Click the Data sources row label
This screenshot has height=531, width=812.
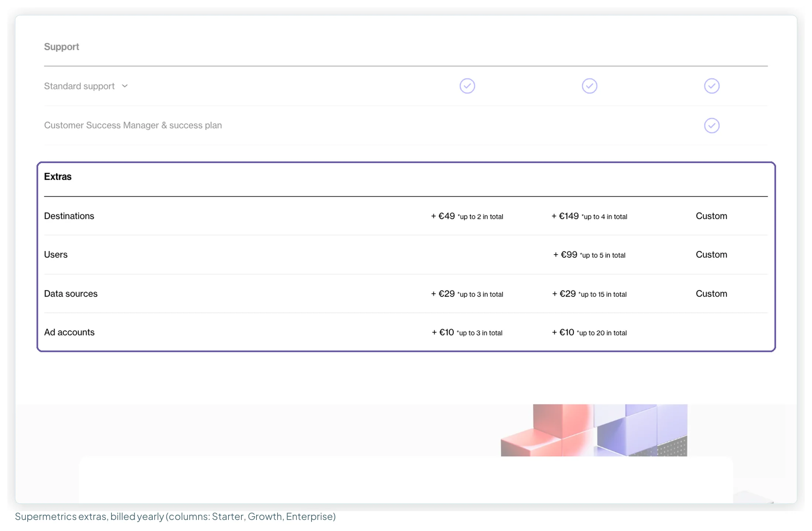(x=70, y=294)
